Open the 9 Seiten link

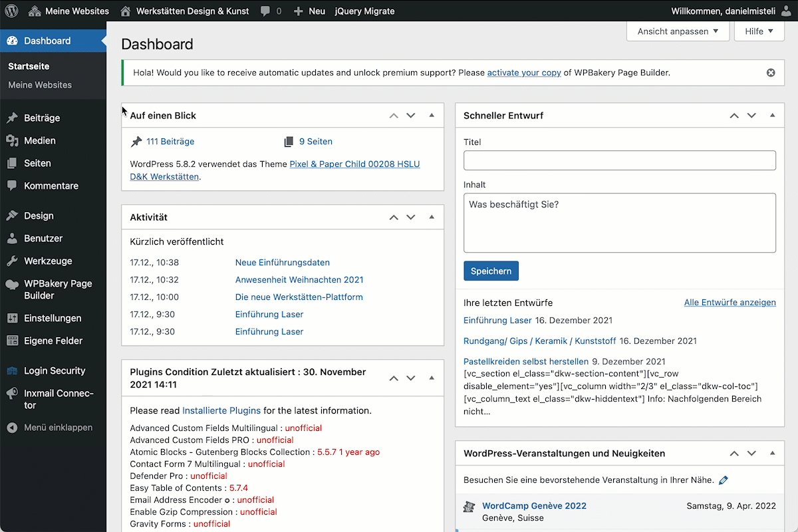pyautogui.click(x=316, y=142)
